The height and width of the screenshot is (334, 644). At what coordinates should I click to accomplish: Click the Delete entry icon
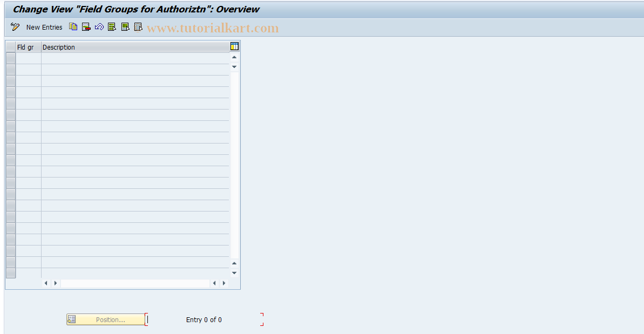coord(86,27)
